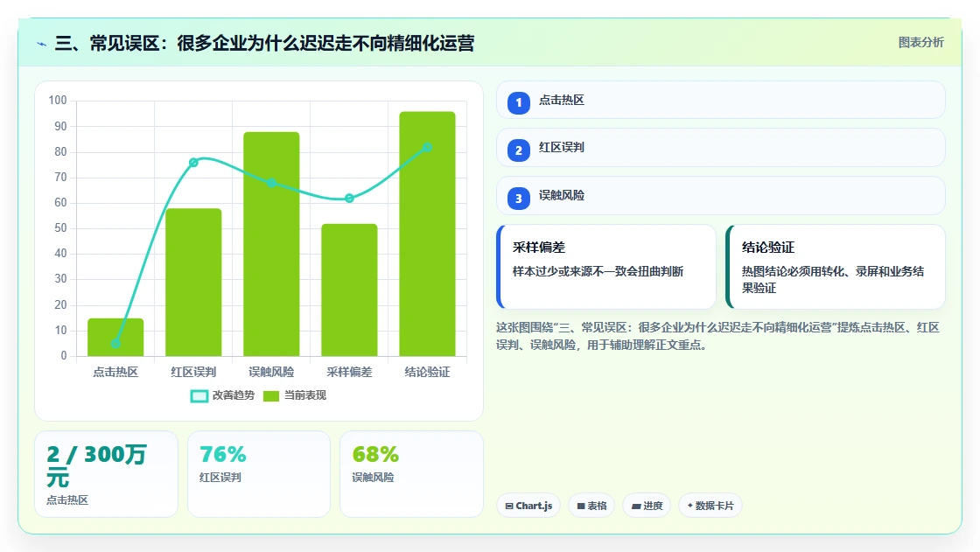The image size is (980, 552).
Task: Click x-axis label 误触风险
Action: tap(271, 372)
